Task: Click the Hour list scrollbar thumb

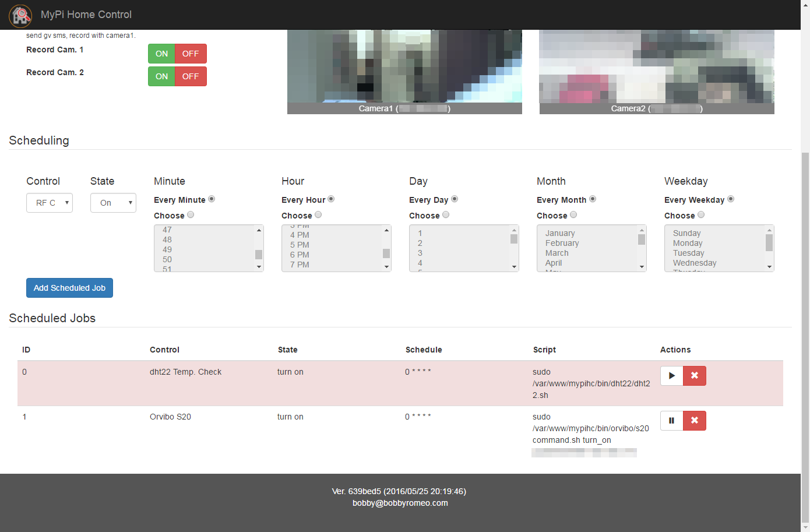Action: [x=386, y=253]
